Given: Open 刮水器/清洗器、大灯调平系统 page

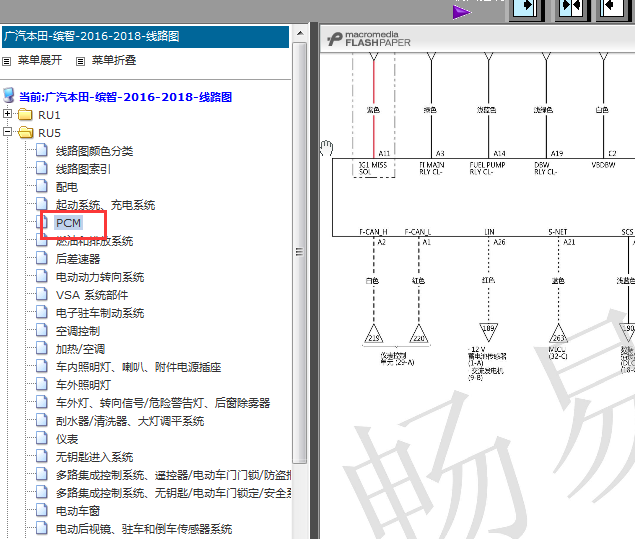Looking at the screenshot, I should pos(130,421).
